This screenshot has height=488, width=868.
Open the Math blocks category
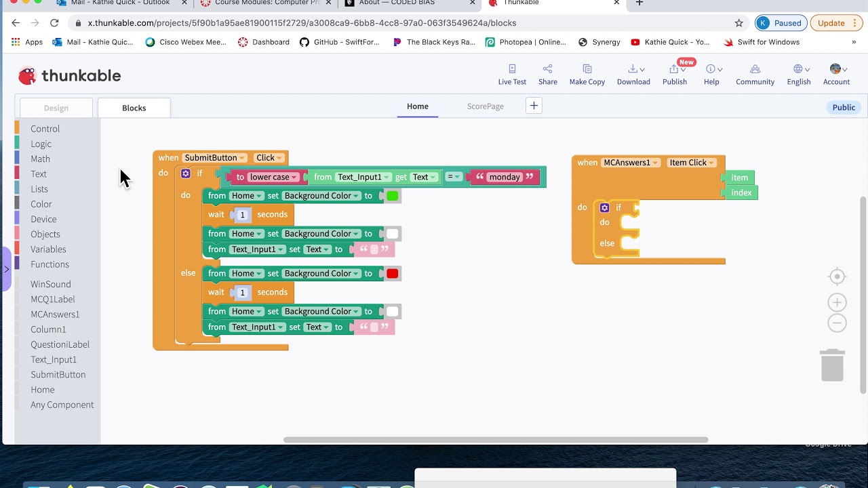tap(40, 159)
